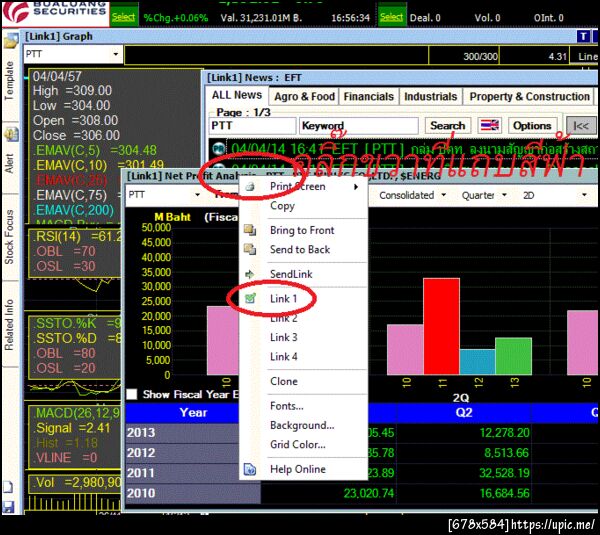This screenshot has width=600, height=535.
Task: Click 2013 row in Year column
Action: tap(193, 433)
